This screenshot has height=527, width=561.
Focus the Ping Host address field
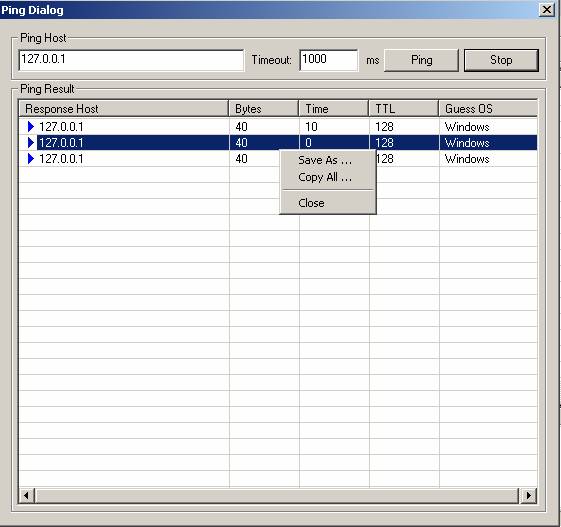point(131,60)
